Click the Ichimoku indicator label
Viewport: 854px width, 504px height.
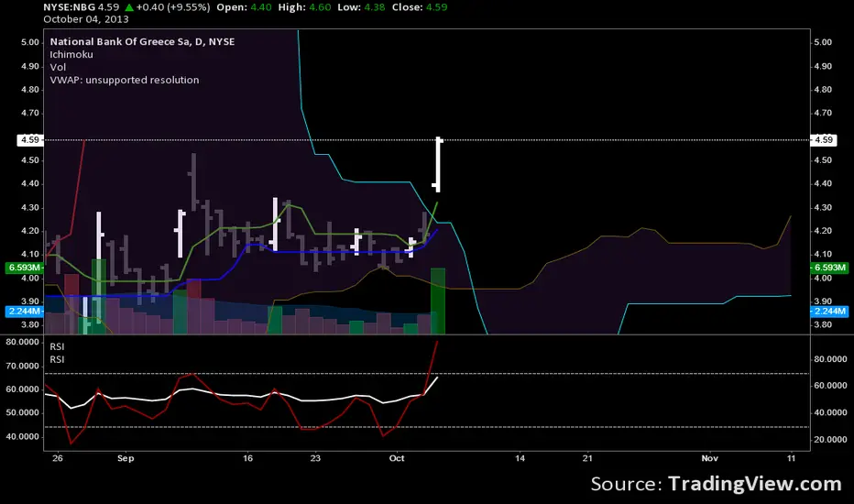71,54
